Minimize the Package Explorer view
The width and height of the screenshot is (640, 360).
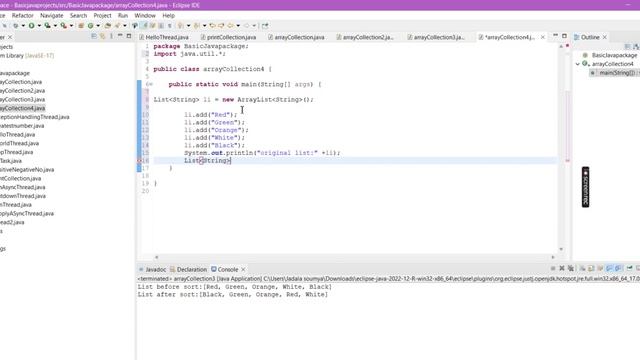[x=120, y=36]
